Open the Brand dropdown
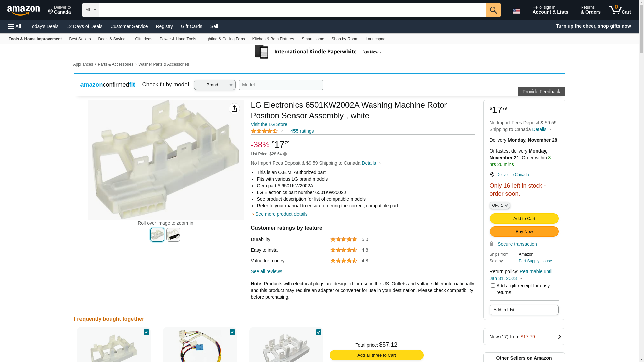The width and height of the screenshot is (644, 362). 215,85
